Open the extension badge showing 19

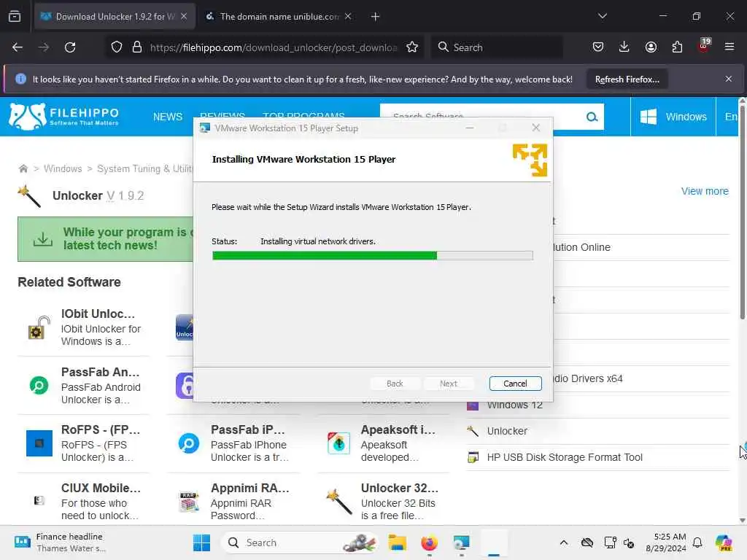703,46
